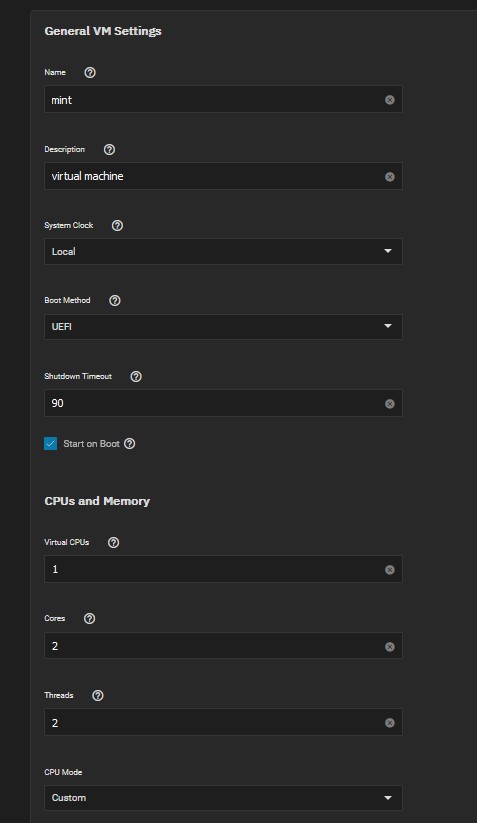Expand the System Clock dropdown
Screen dimensions: 477x823
[x=223, y=251]
